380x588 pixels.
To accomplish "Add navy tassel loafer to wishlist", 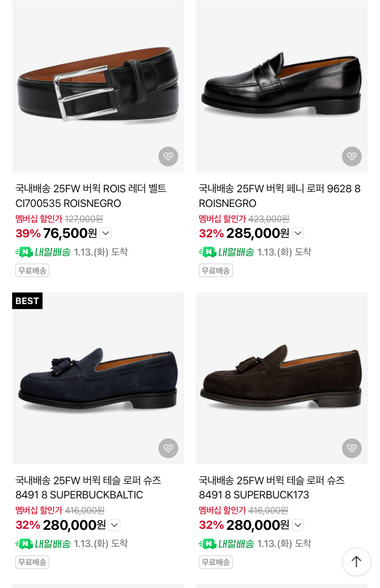I will point(168,448).
